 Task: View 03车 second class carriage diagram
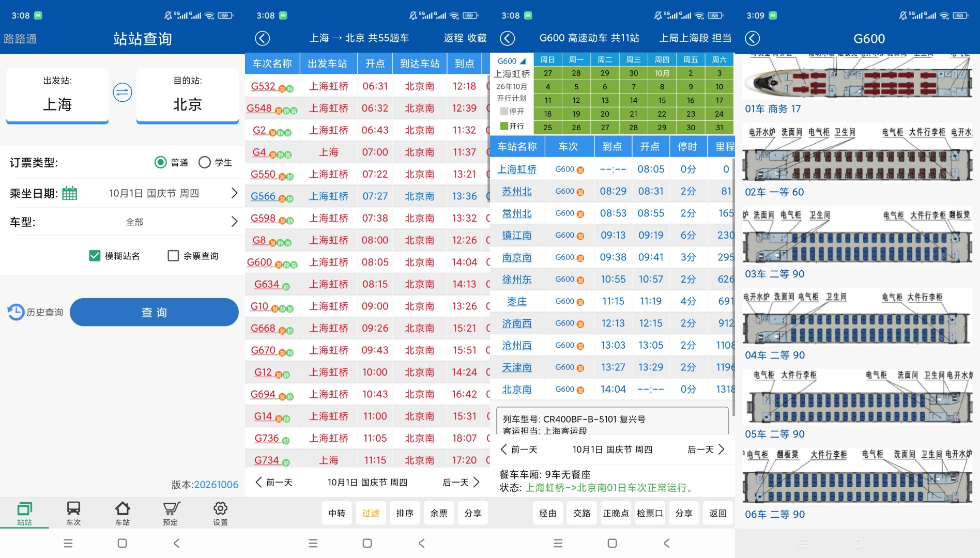pyautogui.click(x=858, y=236)
